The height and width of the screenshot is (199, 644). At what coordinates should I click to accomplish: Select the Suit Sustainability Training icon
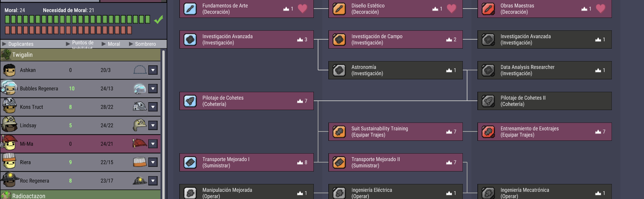pos(339,132)
